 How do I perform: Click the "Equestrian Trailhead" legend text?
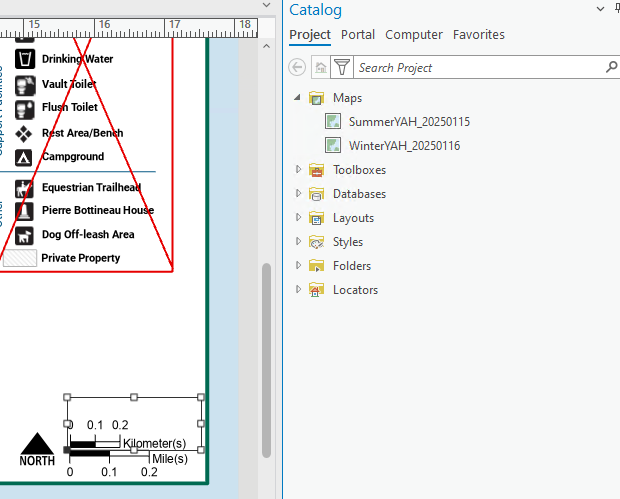click(x=91, y=187)
